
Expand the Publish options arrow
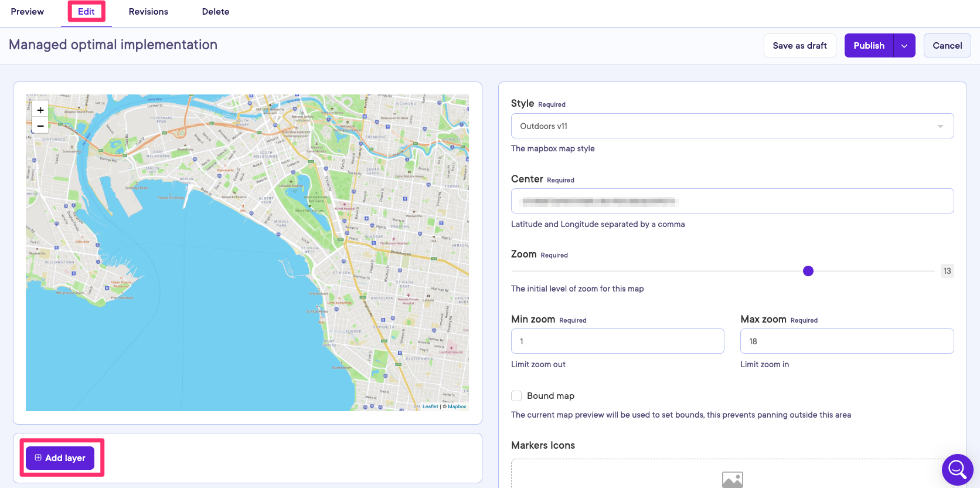coord(904,46)
